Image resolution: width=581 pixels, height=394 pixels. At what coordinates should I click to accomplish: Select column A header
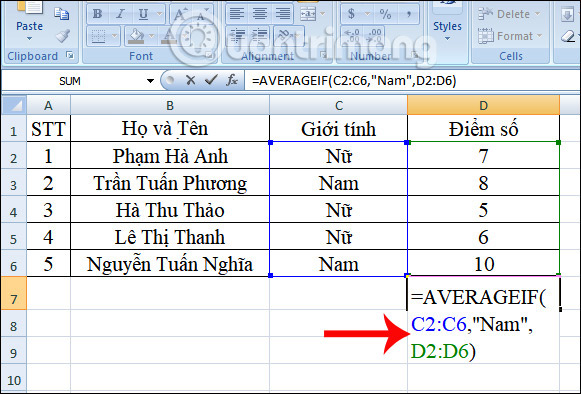click(x=48, y=106)
